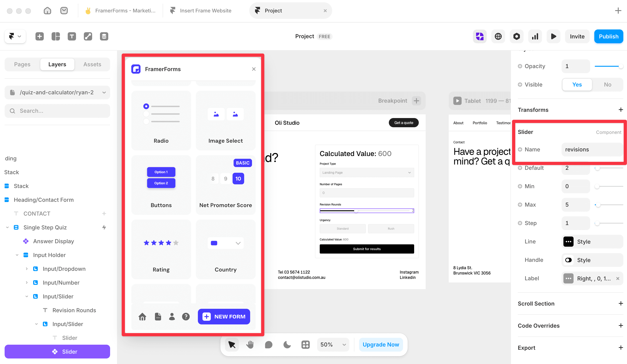Image resolution: width=627 pixels, height=364 pixels.
Task: Click the Step value slider
Action: coord(609,223)
